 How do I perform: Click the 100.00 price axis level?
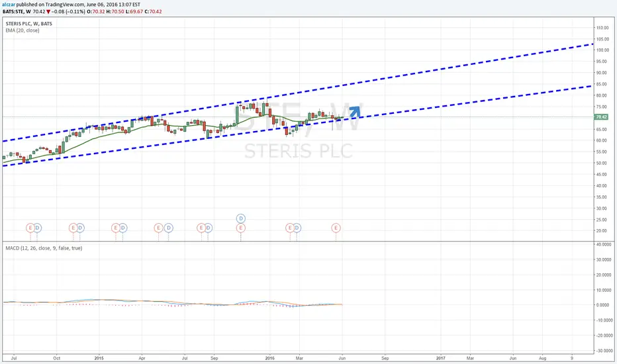point(602,50)
